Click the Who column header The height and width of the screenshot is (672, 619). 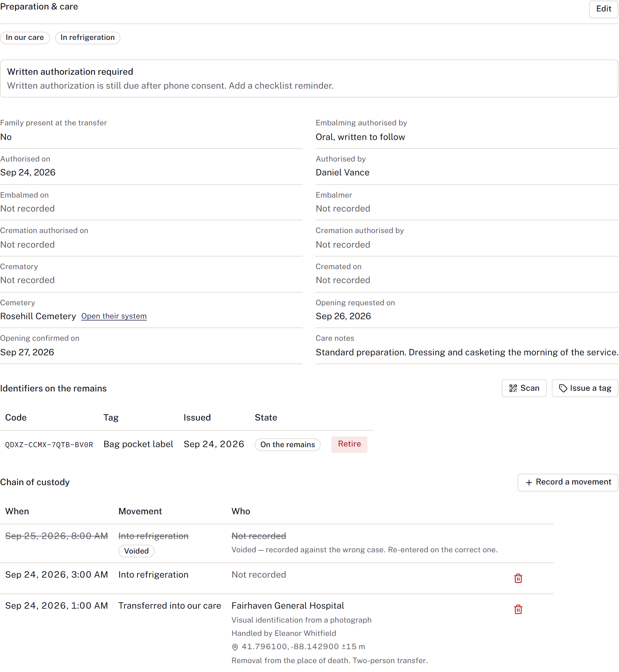[x=241, y=511]
